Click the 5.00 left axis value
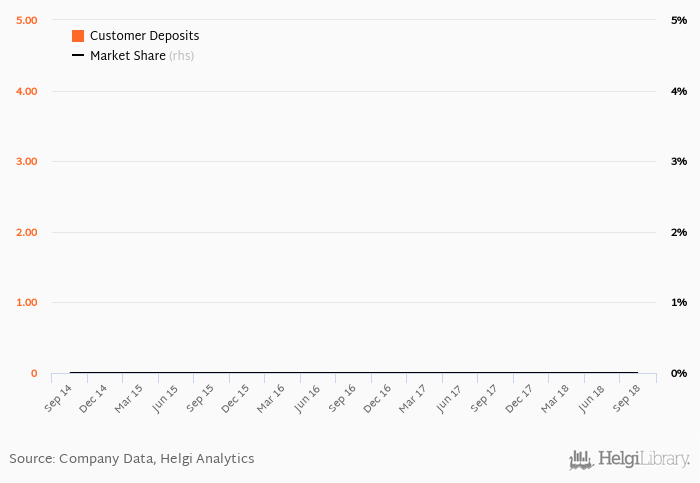The height and width of the screenshot is (483, 700). (x=27, y=21)
